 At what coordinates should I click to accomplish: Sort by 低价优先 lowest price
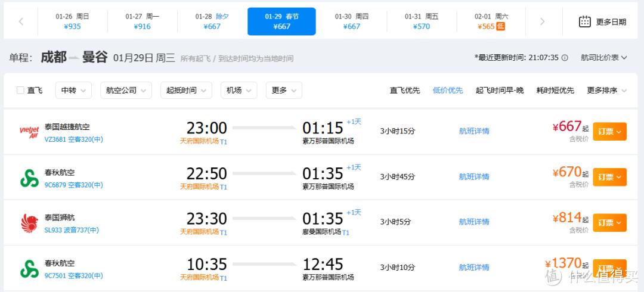tap(448, 91)
